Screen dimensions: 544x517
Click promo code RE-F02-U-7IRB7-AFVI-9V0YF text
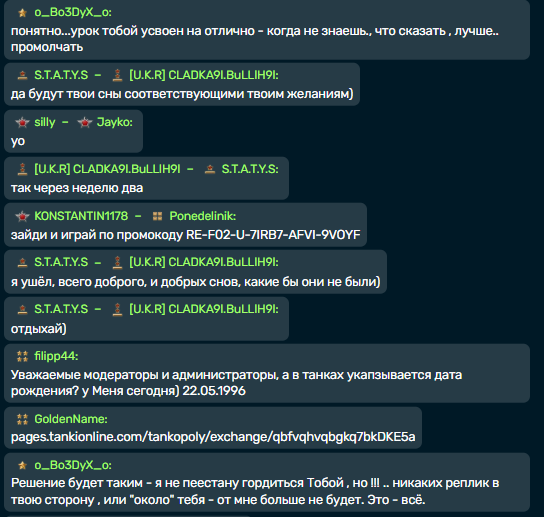point(273,235)
